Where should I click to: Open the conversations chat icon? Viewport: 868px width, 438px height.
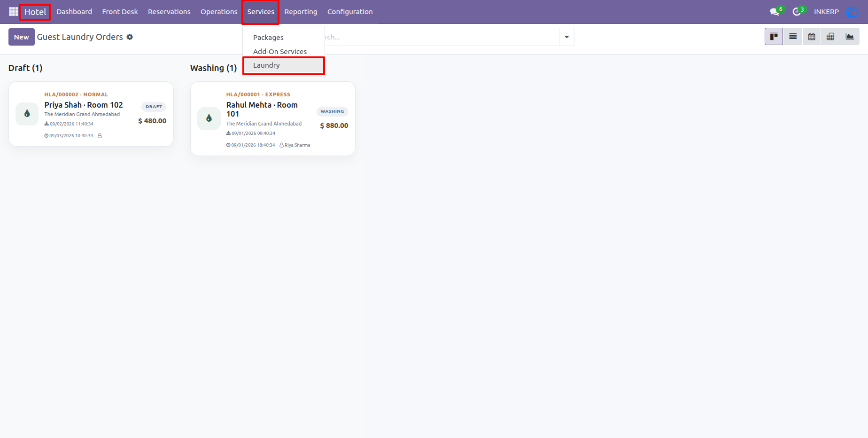tap(775, 12)
